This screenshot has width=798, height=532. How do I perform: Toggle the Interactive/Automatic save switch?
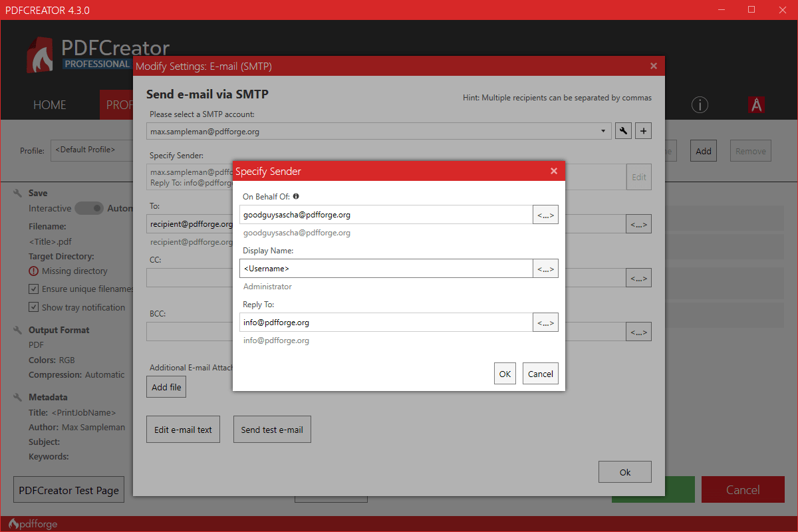point(89,208)
